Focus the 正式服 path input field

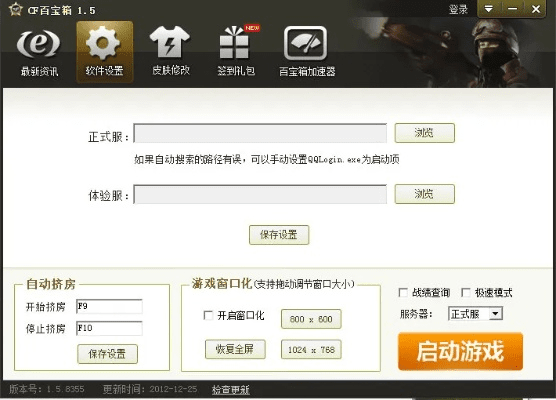(x=260, y=133)
